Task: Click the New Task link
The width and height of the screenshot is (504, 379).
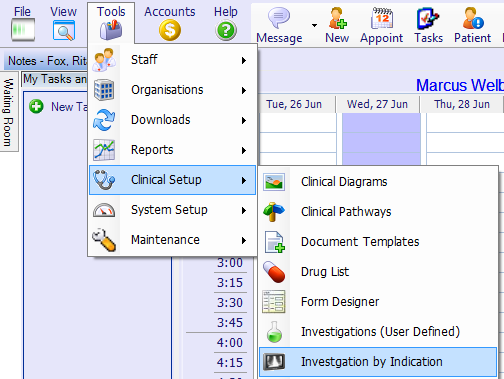Action: [x=69, y=107]
